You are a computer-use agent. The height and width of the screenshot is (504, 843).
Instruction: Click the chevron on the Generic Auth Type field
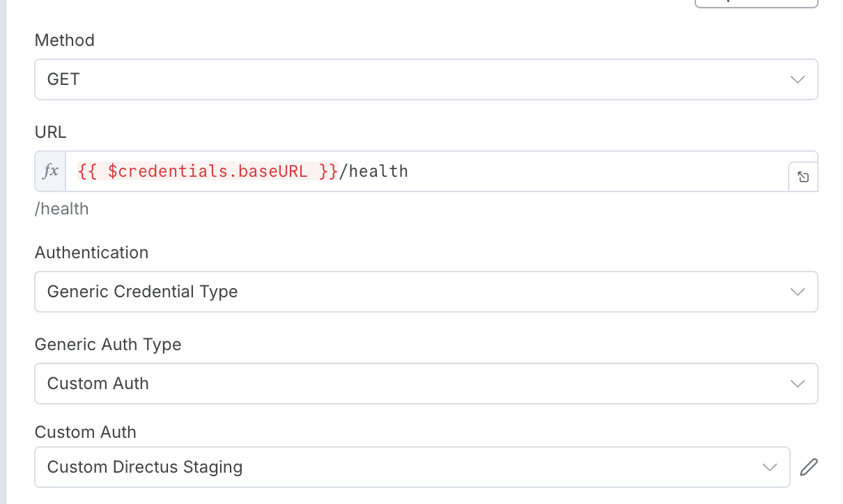[798, 384]
